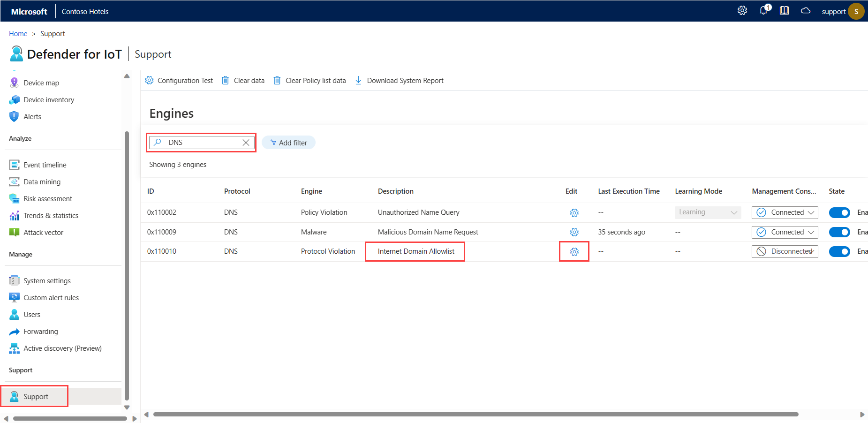Click 35 seconds ago cell
Image resolution: width=868 pixels, height=423 pixels.
pyautogui.click(x=621, y=232)
